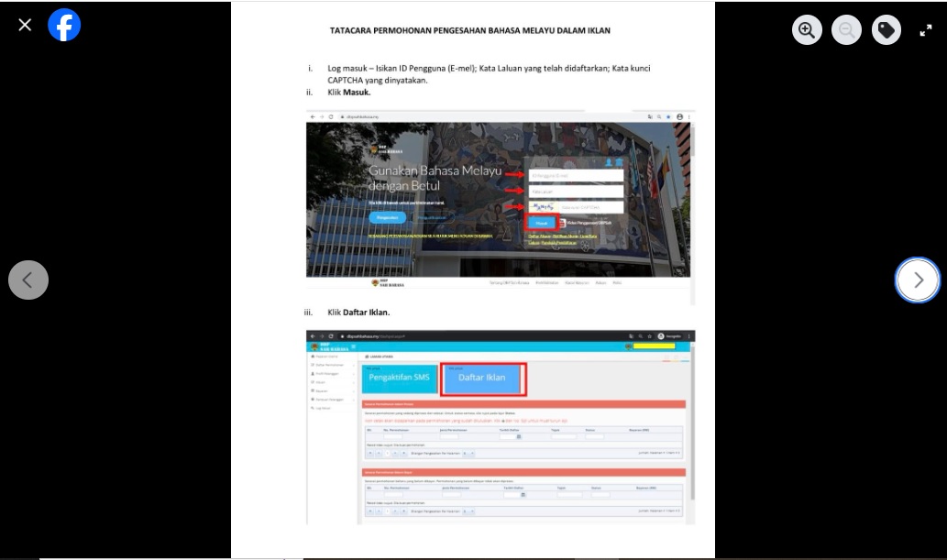Click the Pengaktifan SMS tile
Viewport: 947px width, 560px height.
399,378
